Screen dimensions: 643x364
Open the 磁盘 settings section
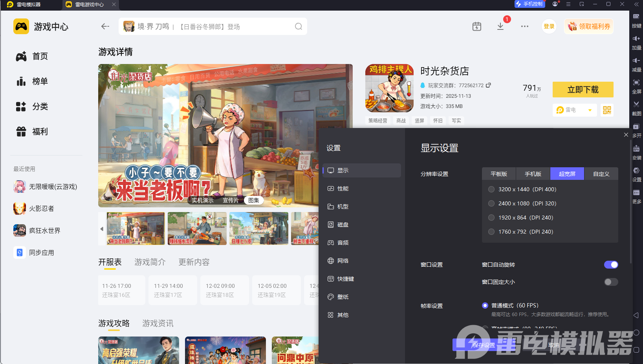[362, 225]
